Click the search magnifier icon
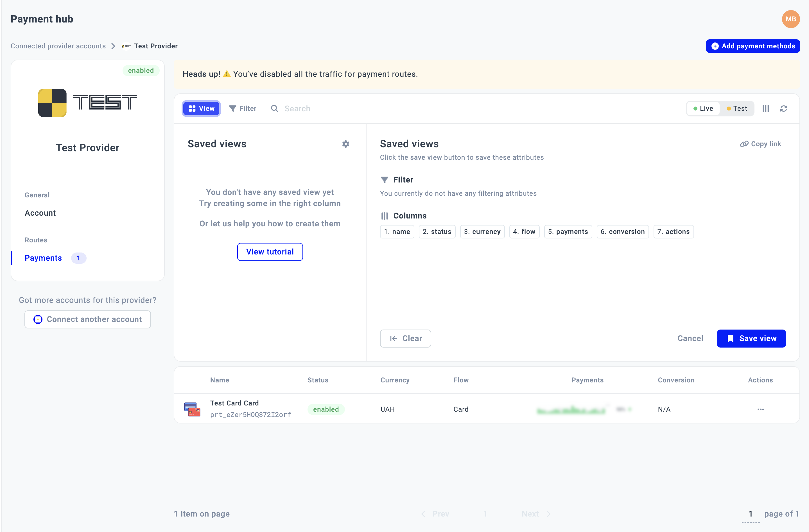 tap(274, 109)
